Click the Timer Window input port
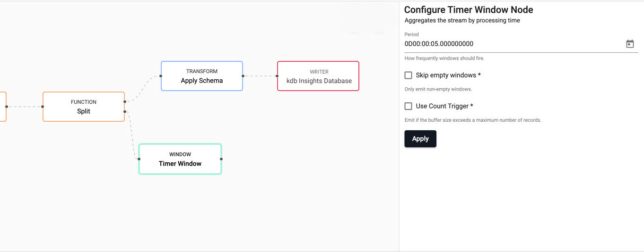The width and height of the screenshot is (644, 252). (139, 159)
